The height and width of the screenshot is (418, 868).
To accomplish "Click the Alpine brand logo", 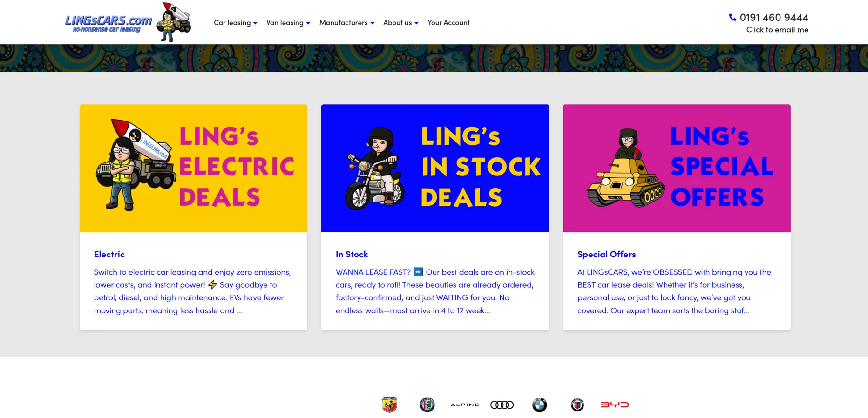I will pos(464,405).
